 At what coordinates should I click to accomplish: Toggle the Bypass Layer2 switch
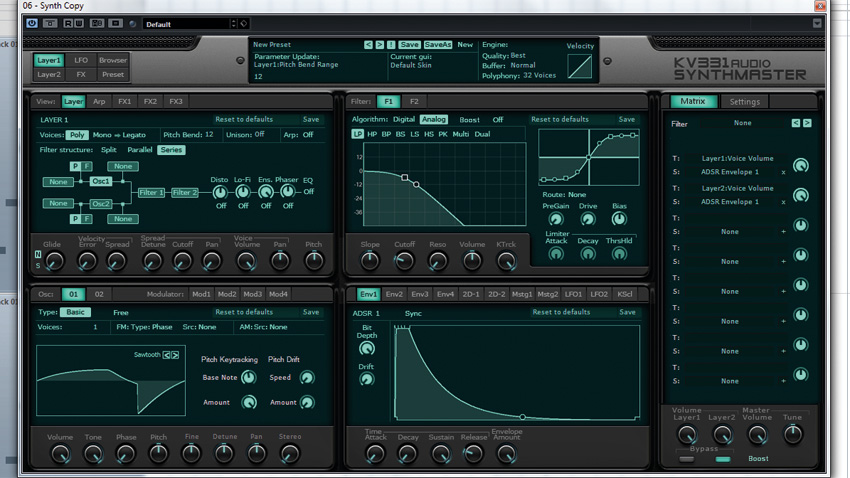[723, 459]
